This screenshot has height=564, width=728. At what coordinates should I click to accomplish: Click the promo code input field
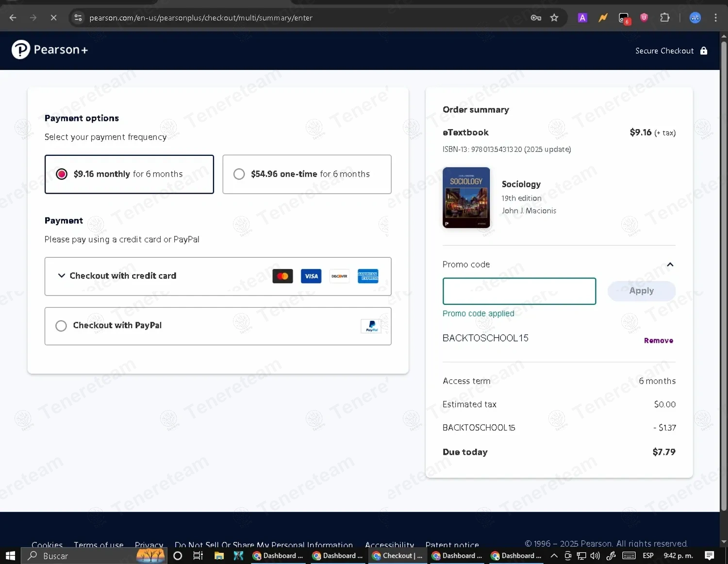pyautogui.click(x=519, y=291)
